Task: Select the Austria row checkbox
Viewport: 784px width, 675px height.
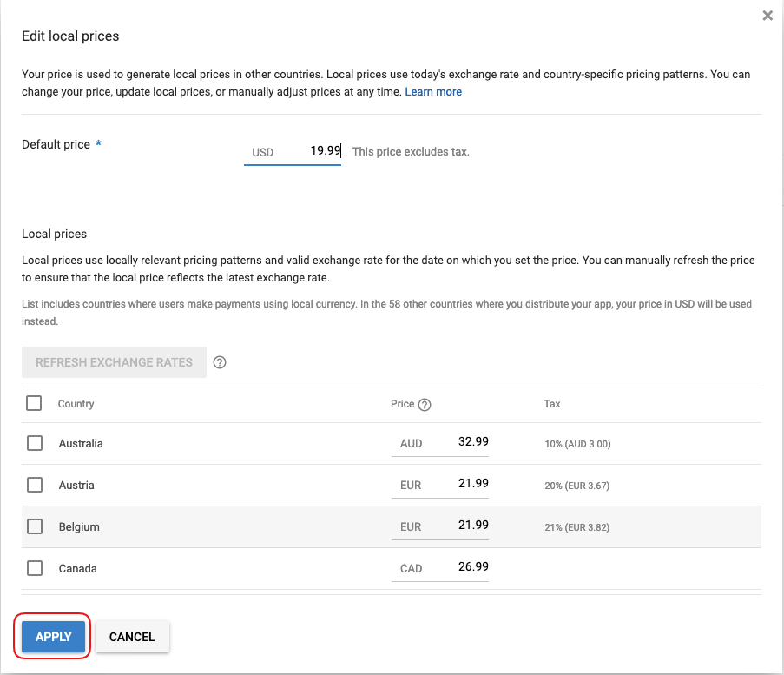Action: tap(35, 485)
